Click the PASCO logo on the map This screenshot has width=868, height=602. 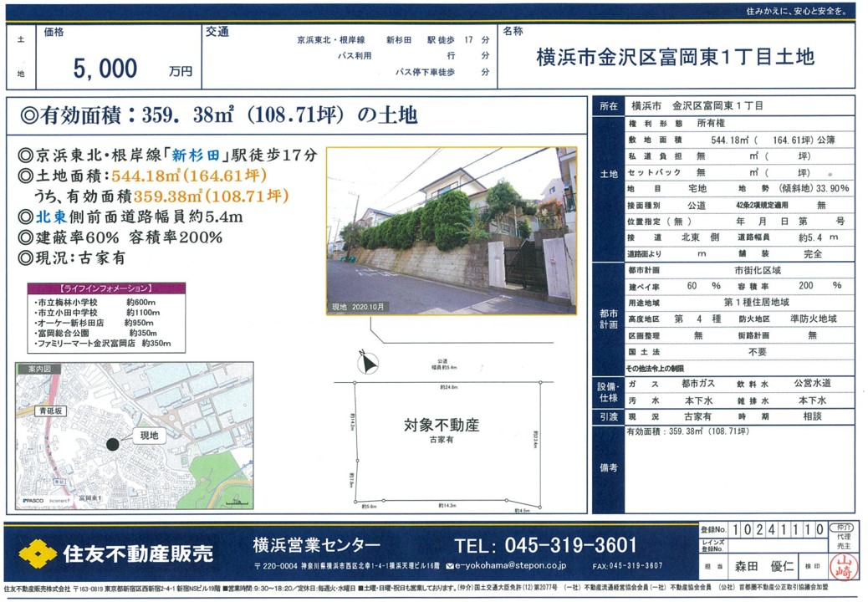tap(34, 501)
